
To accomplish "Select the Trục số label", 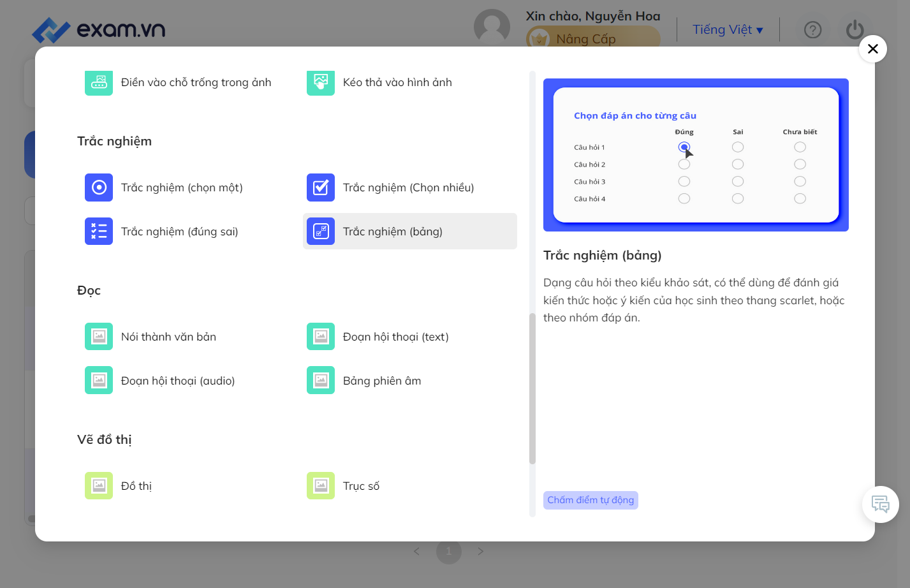I will [361, 486].
